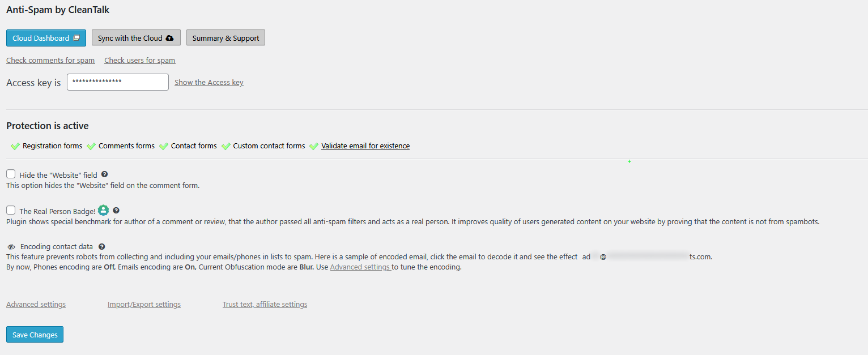Click the crossed-eye icon for Encoding contact data
Image resolution: width=868 pixels, height=355 pixels.
tap(11, 246)
